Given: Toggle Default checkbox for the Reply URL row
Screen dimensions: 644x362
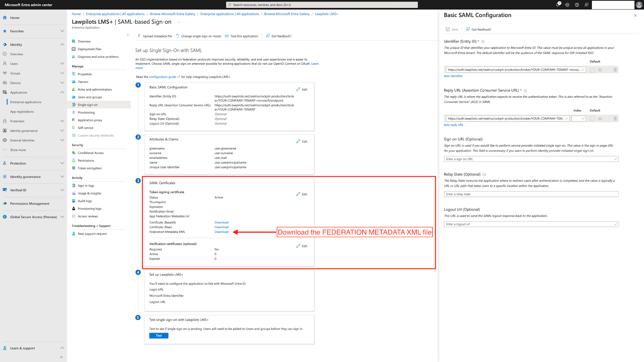Looking at the screenshot, I should click(x=592, y=119).
